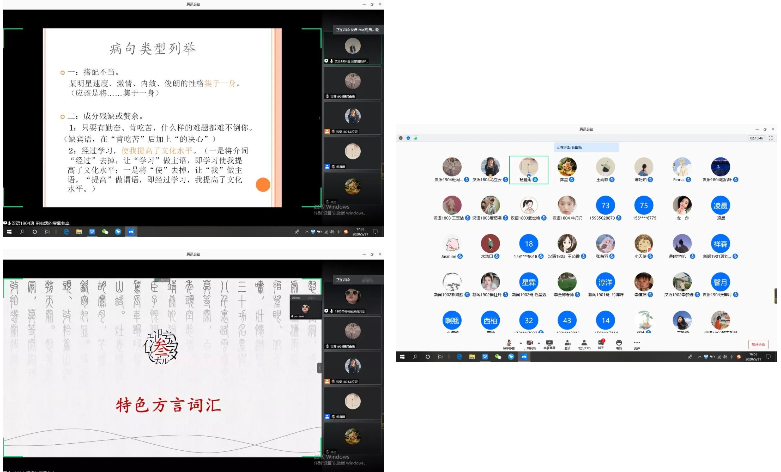Expand the arrow next to the camera button
781x472 pixels.
[x=539, y=343]
